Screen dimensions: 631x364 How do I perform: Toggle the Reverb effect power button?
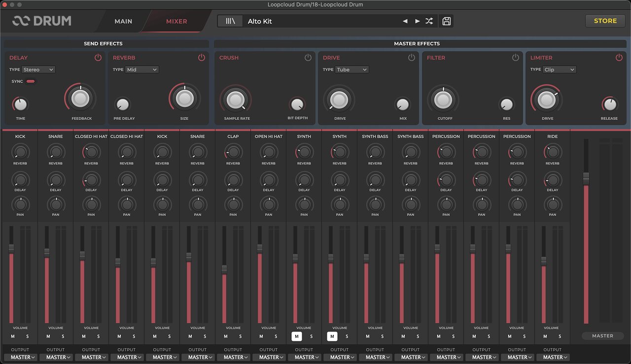[x=202, y=58]
